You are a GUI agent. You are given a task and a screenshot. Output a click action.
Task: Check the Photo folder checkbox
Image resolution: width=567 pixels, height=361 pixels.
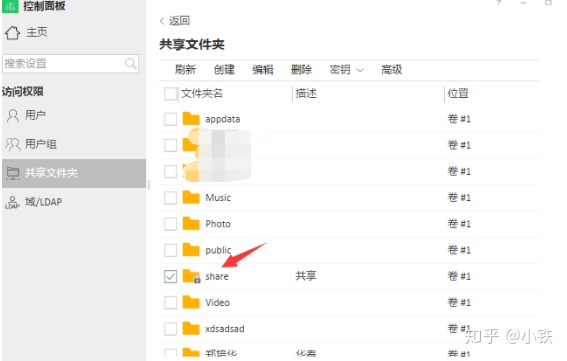tap(171, 224)
